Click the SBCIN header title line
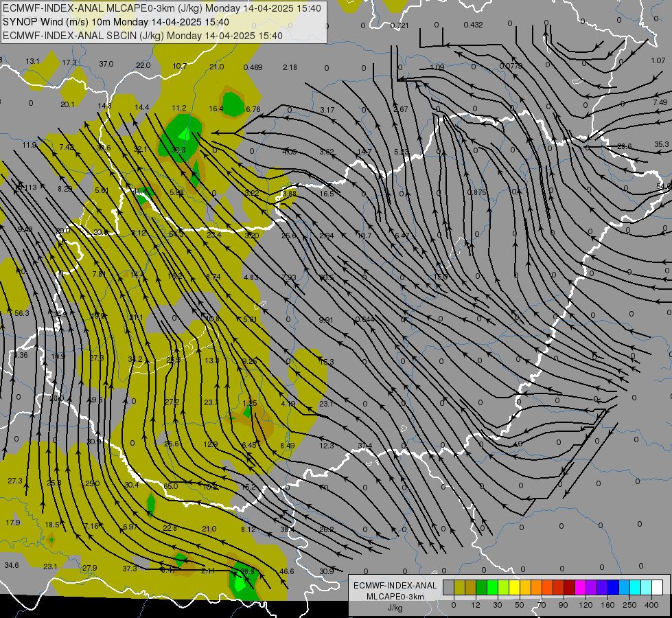Viewport: 672px width, 618px height. click(x=143, y=36)
